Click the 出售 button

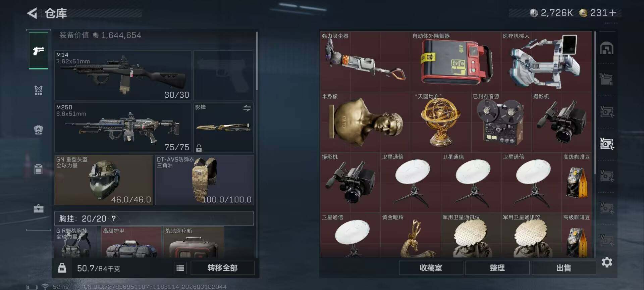click(563, 268)
